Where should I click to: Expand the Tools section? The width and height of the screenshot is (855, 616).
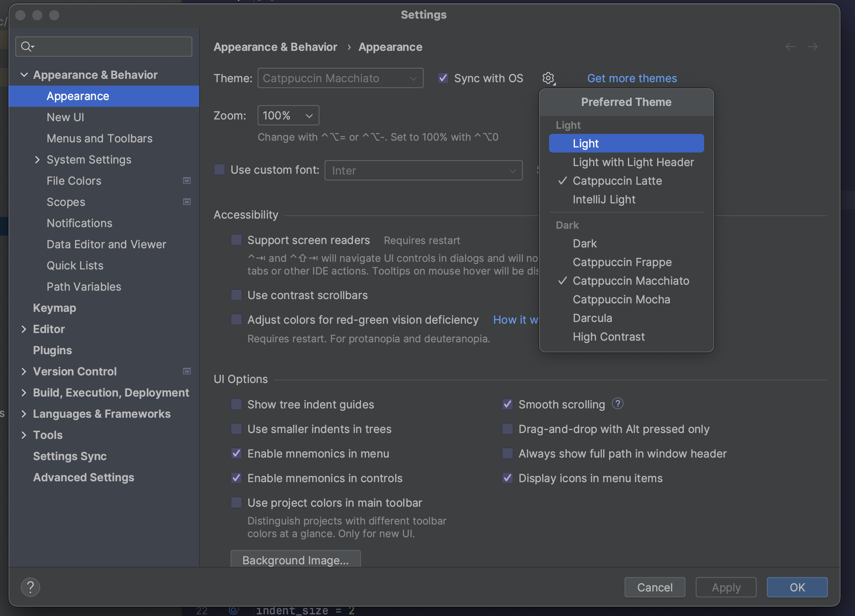coord(24,435)
